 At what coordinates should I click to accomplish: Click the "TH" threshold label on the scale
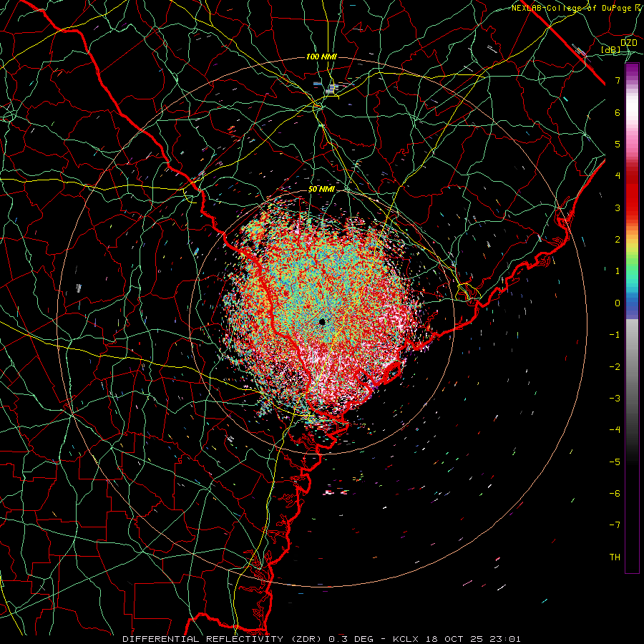615,557
